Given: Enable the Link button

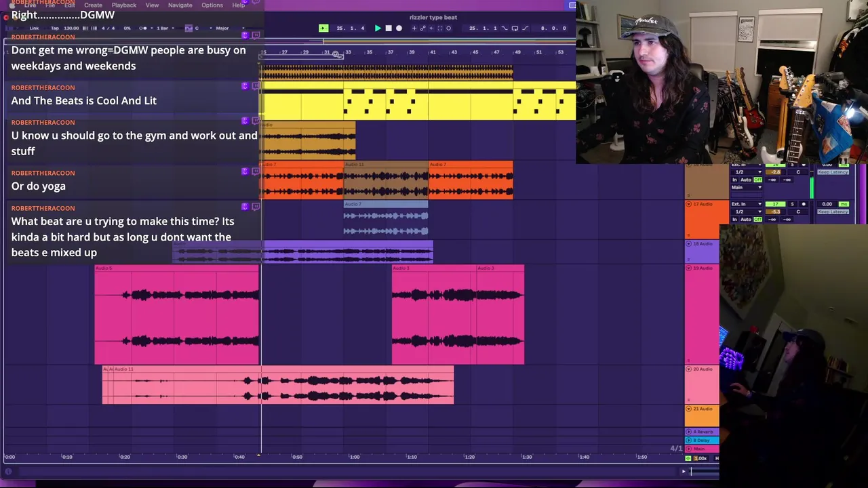Looking at the screenshot, I should point(34,28).
